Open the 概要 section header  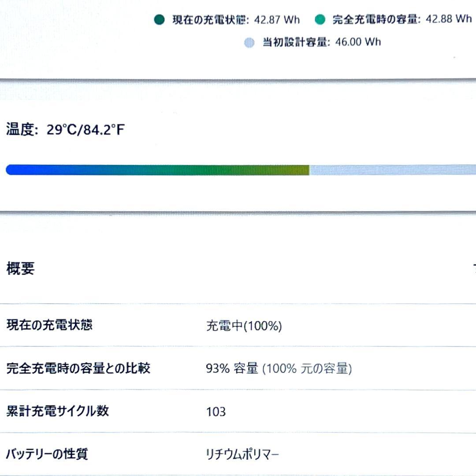(20, 266)
